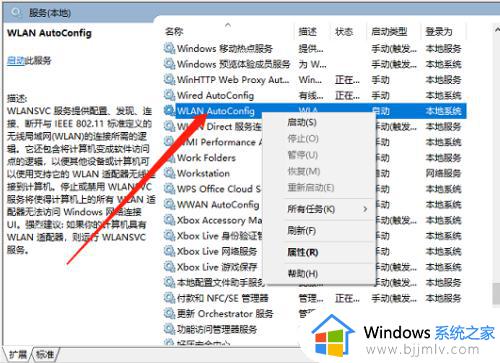Viewport: 500px width, 363px height.
Task: Select the 付款和 NFC/SE 管理器 service
Action: tap(314, 298)
